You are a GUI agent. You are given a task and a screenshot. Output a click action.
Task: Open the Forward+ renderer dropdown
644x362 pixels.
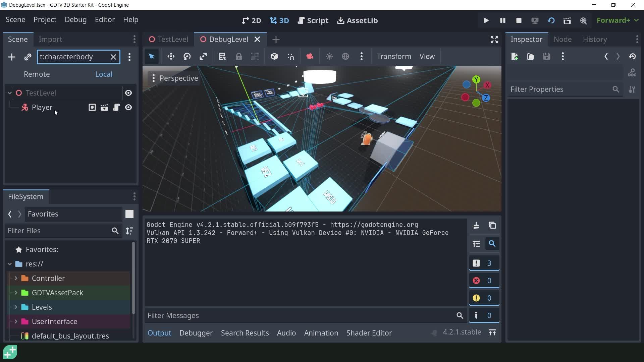pos(618,20)
